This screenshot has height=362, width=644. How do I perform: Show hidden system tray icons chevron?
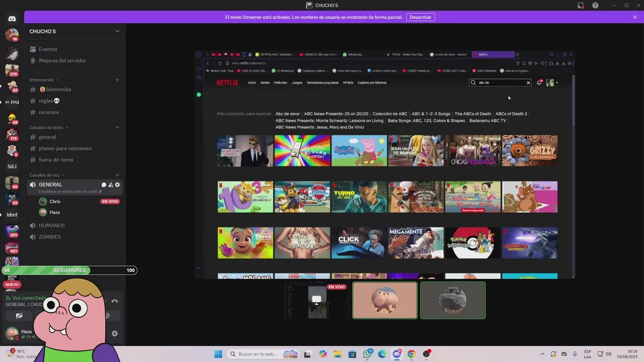[x=542, y=354]
